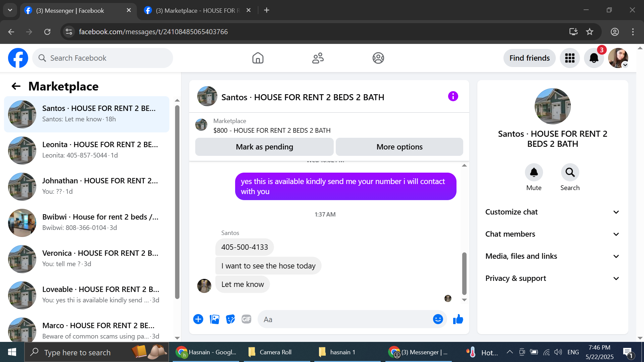The height and width of the screenshot is (362, 644).
Task: Open the Facebook menu grid icon
Action: coord(570,58)
